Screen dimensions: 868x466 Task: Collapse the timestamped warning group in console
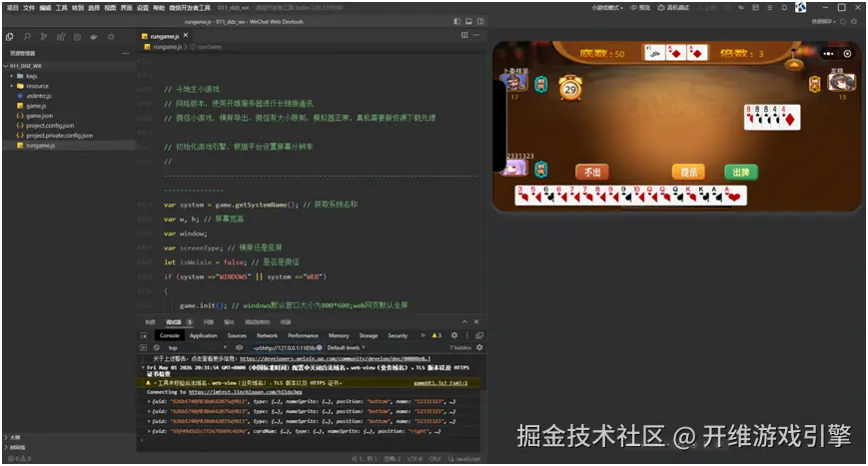[144, 367]
